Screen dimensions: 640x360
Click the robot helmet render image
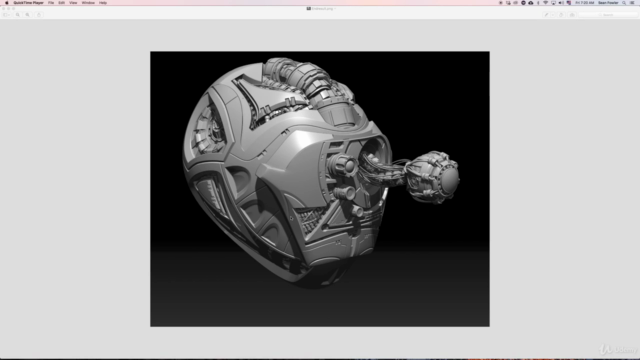320,189
